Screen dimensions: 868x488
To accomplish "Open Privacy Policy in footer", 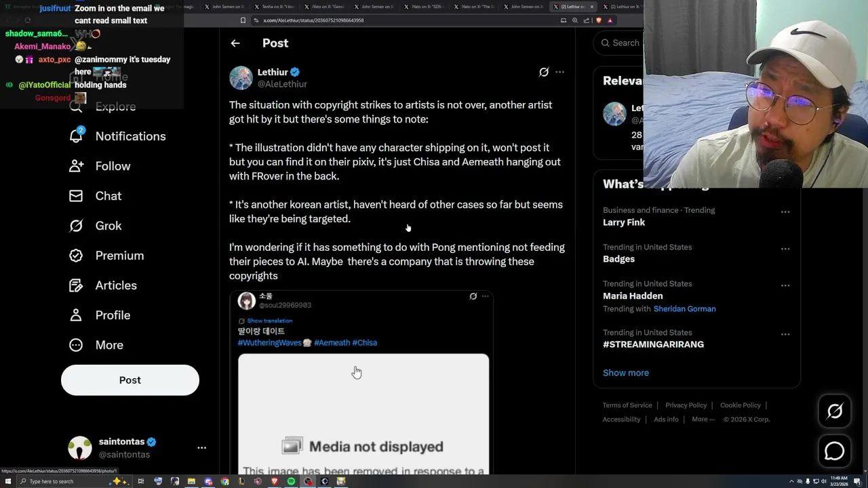I will (x=686, y=405).
